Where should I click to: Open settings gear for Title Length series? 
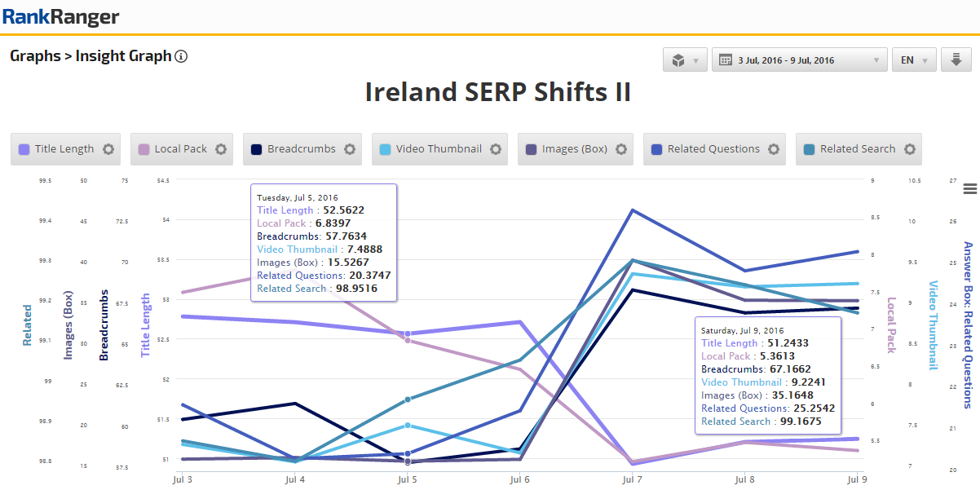point(108,149)
